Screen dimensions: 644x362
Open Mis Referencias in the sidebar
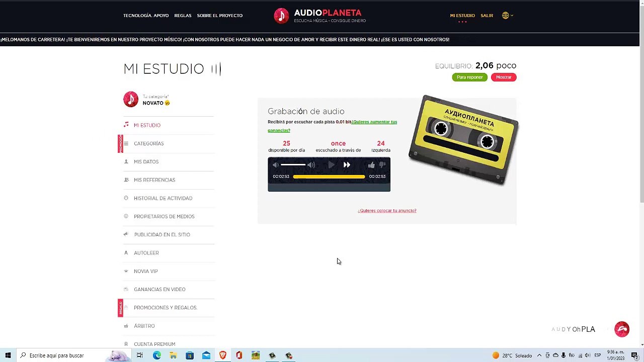(x=154, y=180)
